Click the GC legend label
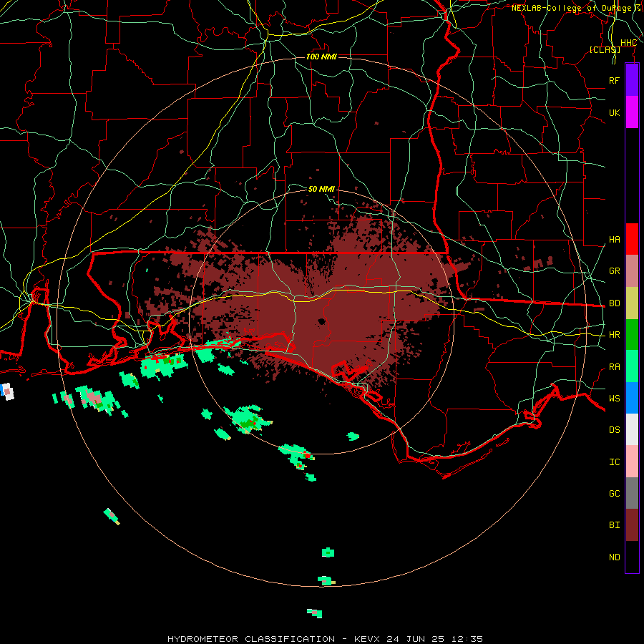The width and height of the screenshot is (644, 644). click(614, 494)
